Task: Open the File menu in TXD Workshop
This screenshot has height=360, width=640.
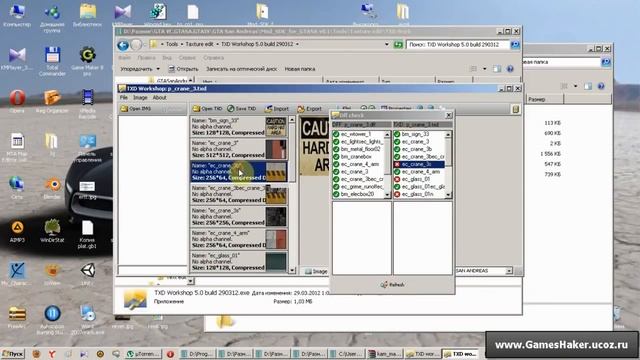Action: tap(124, 98)
